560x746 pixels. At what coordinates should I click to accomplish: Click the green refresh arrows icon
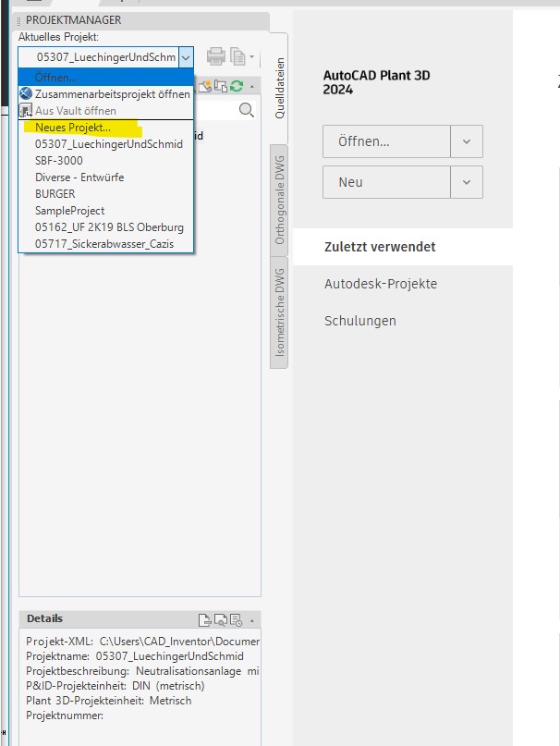pyautogui.click(x=237, y=86)
